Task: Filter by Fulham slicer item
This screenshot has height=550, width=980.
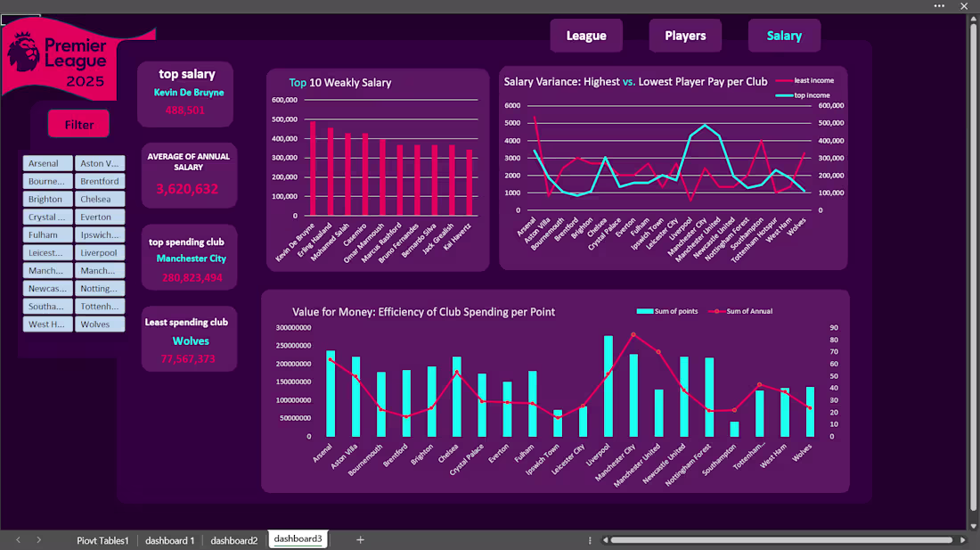Action: pos(48,235)
